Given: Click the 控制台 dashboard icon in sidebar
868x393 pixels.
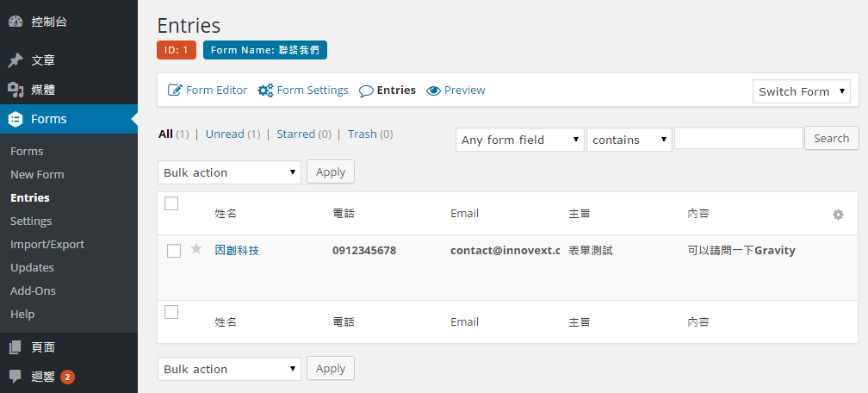Looking at the screenshot, I should 15,22.
